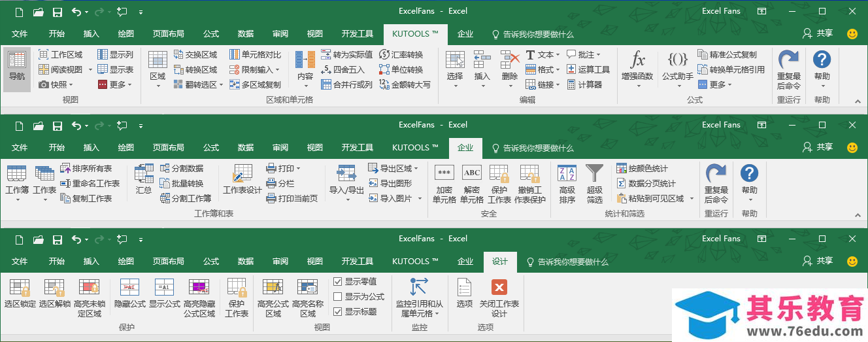Viewport: 868px width, 342px height.
Task: Open 数据 tab in the 企业 ribbon window
Action: pos(246,148)
